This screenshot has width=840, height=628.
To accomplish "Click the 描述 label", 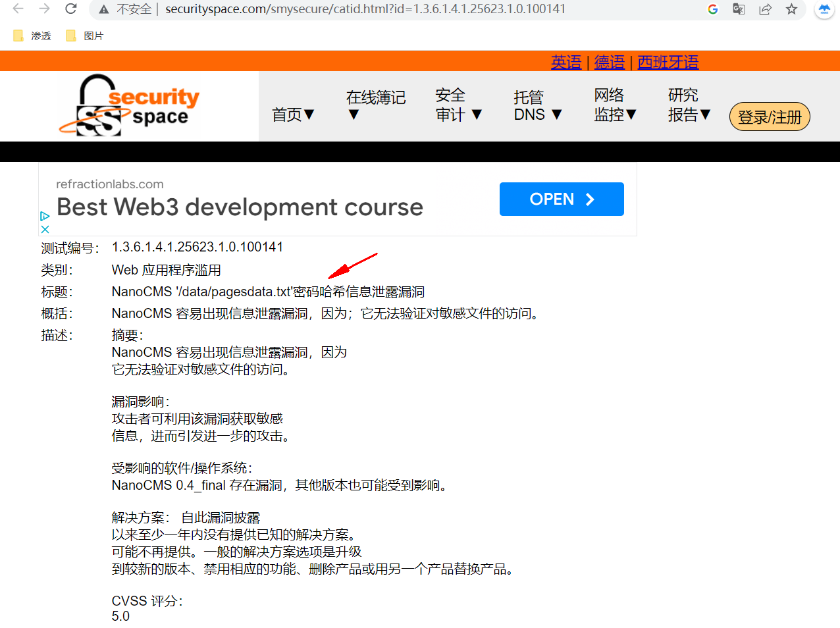I will point(57,335).
